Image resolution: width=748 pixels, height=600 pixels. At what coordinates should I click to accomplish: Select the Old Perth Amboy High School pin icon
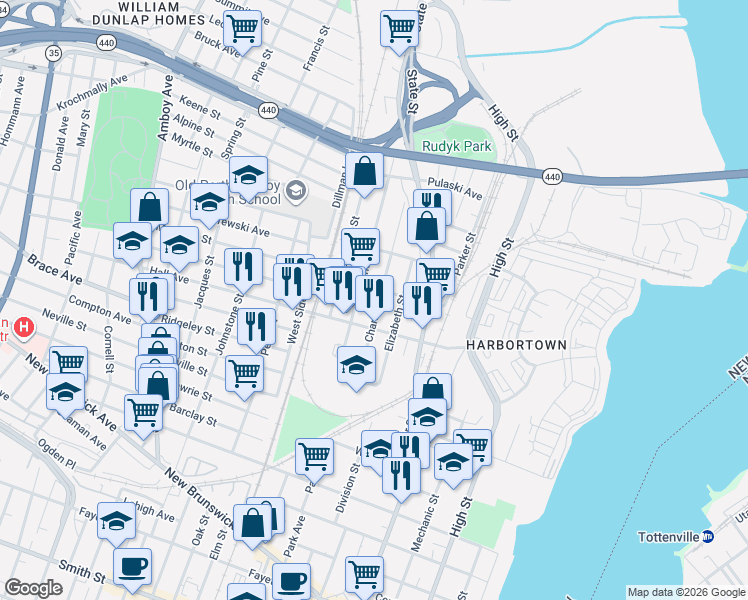pos(296,192)
